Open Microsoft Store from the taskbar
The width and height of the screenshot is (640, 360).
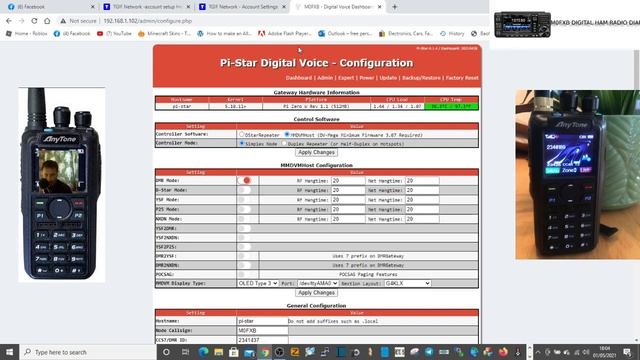point(233,352)
